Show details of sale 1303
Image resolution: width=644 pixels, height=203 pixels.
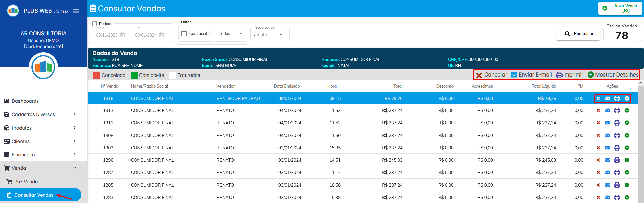coord(627,148)
